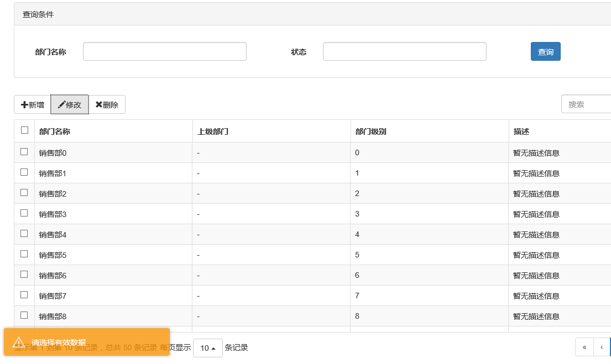Sort by the 部门名称 column header

click(55, 131)
